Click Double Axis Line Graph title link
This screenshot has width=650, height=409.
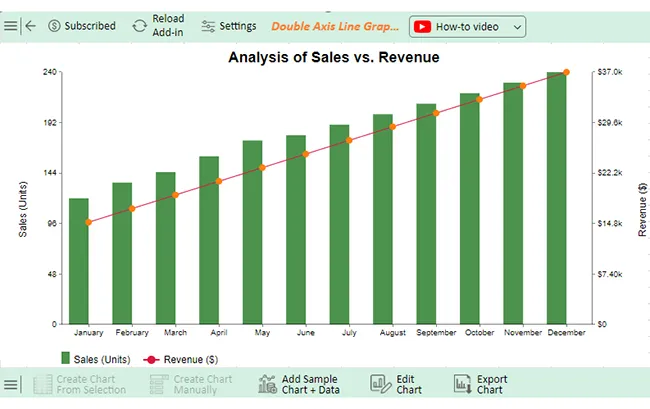(335, 27)
